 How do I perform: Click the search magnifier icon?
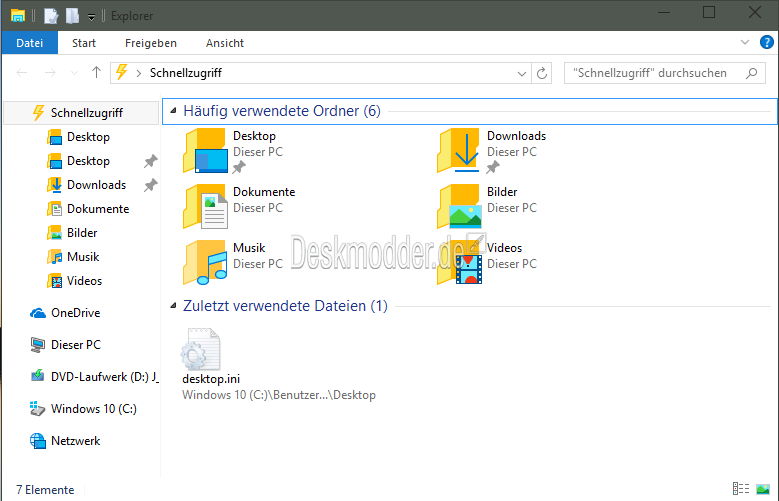coord(752,73)
